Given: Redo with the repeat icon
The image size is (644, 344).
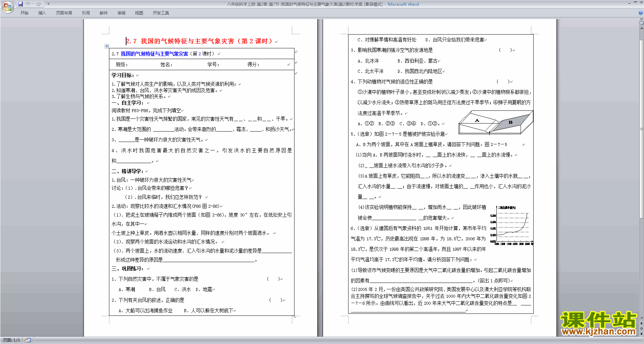Looking at the screenshot, I should (x=39, y=4).
